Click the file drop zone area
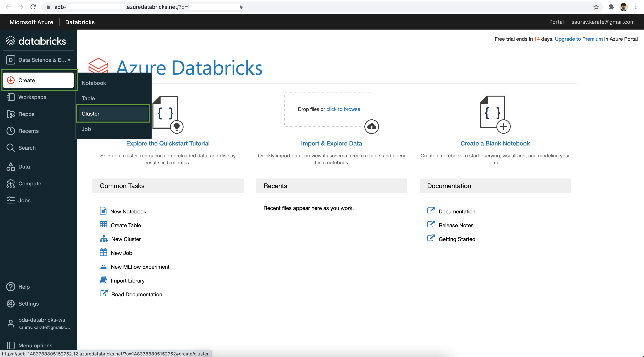Viewport: 644px width, 357px height. [x=329, y=110]
